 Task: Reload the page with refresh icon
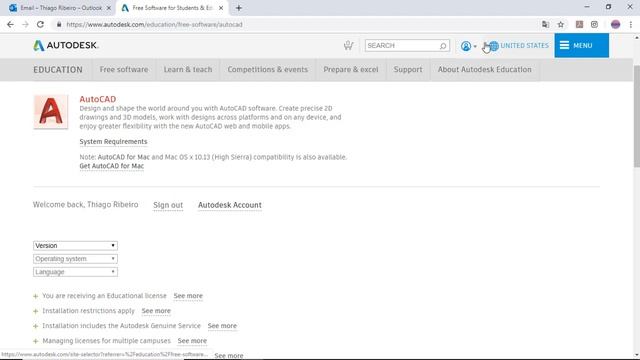click(40, 24)
